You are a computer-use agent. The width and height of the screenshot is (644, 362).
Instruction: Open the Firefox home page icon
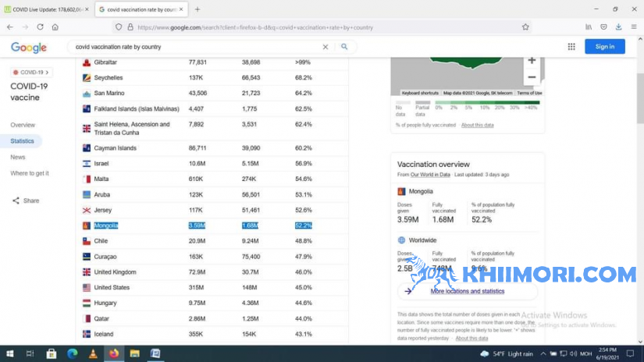coord(55,27)
